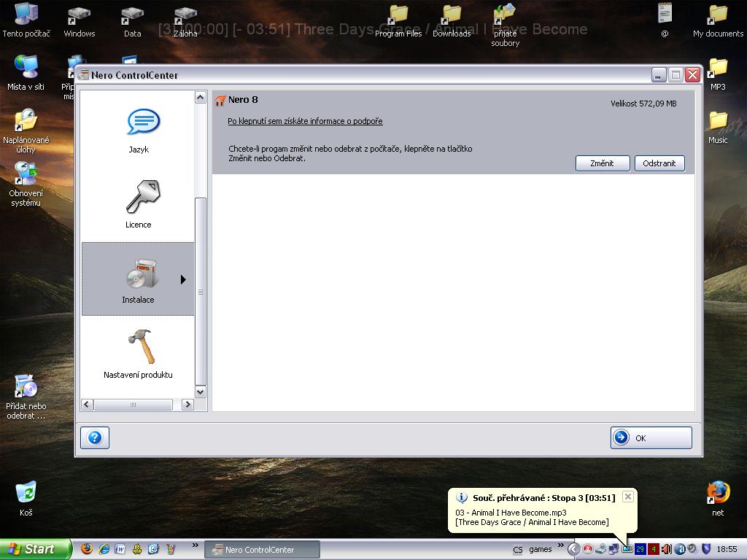Click the blue 'a' ball tray icon
Screen dimensions: 747x560
[679, 550]
